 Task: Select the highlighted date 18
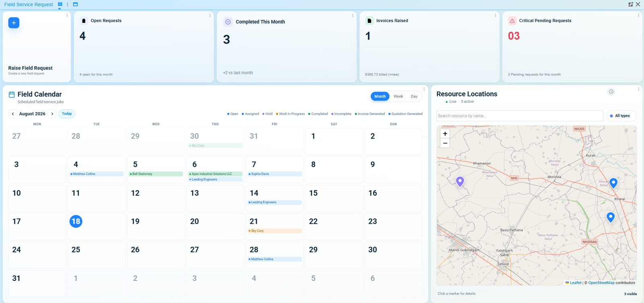point(76,221)
